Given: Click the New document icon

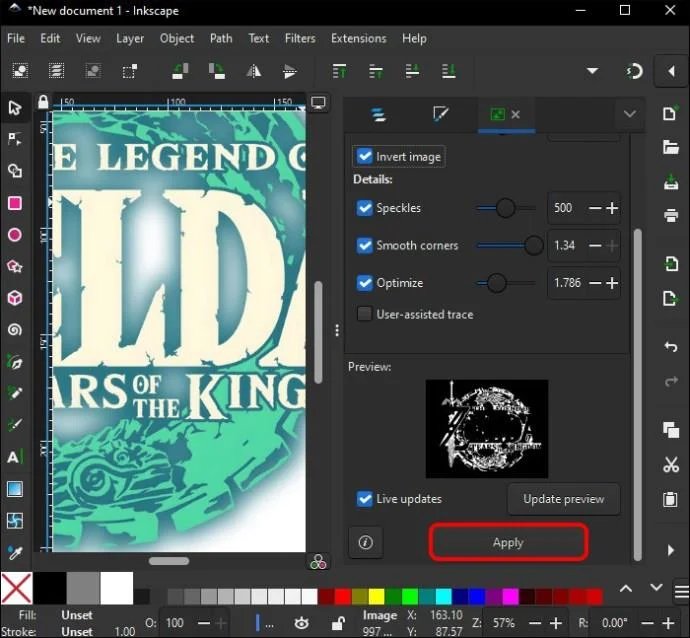Looking at the screenshot, I should pos(671,113).
